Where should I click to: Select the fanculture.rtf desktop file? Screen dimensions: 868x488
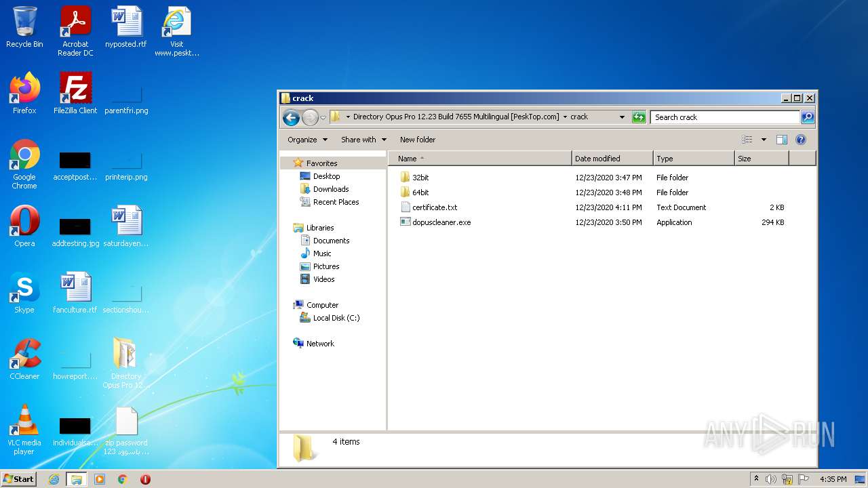(x=75, y=293)
